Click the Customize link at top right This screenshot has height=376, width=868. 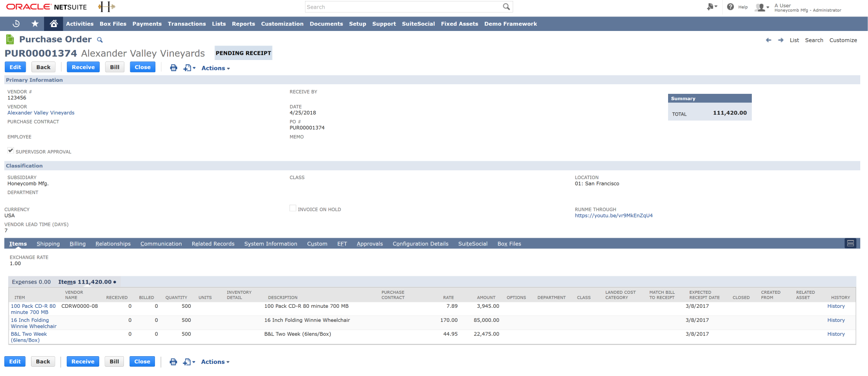843,40
